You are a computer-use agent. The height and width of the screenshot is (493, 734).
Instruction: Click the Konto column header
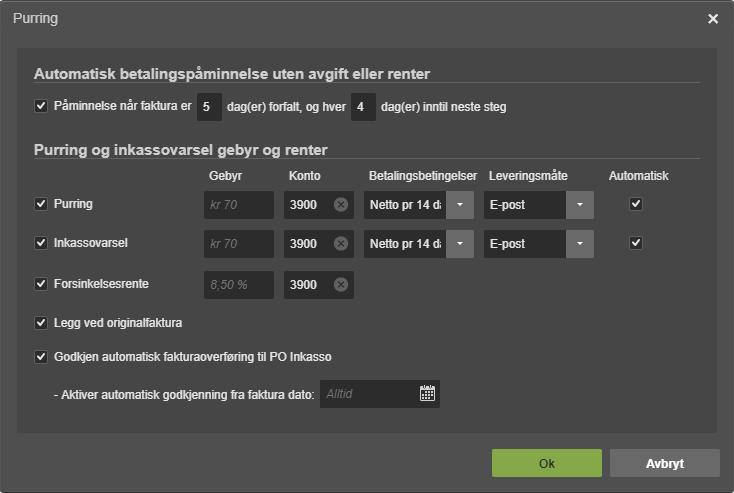click(x=304, y=176)
